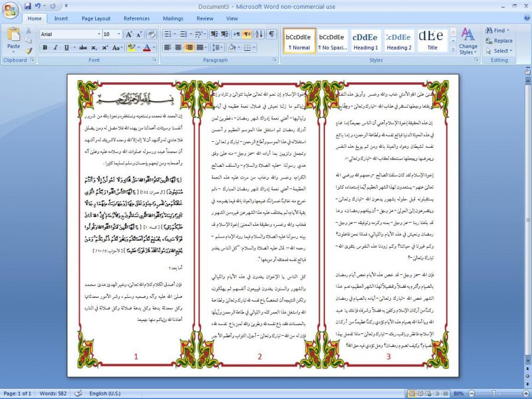Switch to the Page Layout tab
Viewport: 532px width, 399px height.
(x=96, y=18)
